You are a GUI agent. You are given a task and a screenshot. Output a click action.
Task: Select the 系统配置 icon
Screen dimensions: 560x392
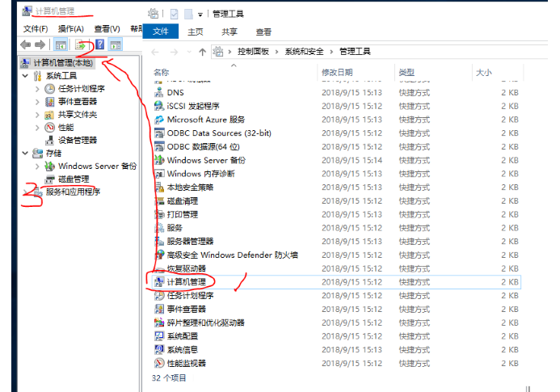159,336
